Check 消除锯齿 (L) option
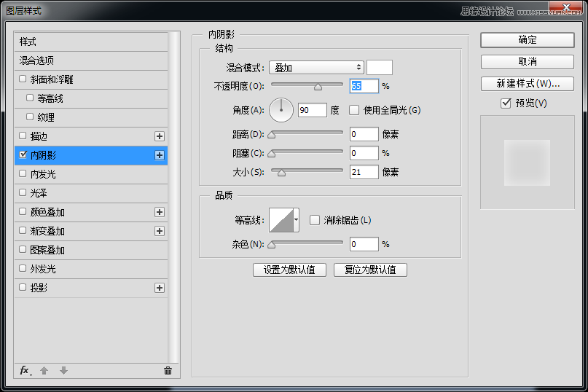This screenshot has height=392, width=588. 315,220
